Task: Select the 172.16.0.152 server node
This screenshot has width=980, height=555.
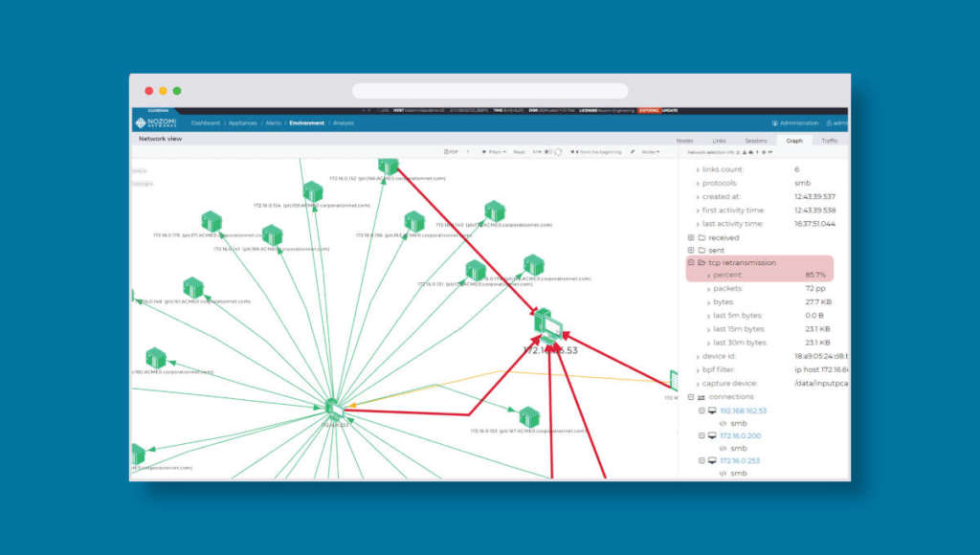Action: 389,166
